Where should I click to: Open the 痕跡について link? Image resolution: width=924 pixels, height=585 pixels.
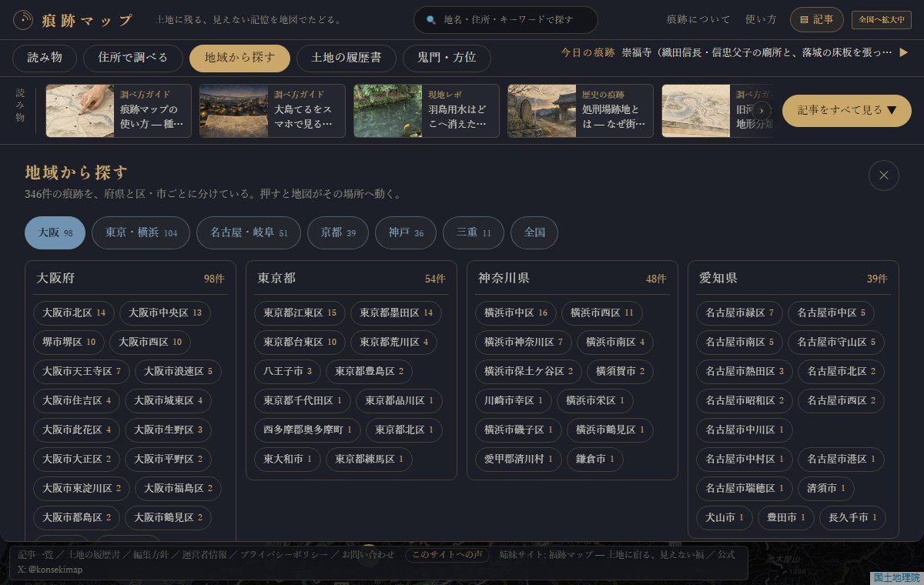(x=698, y=20)
